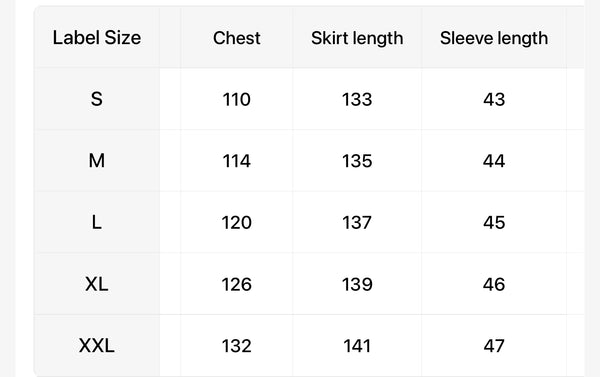Click skirt length value 141
Image resolution: width=600 pixels, height=377 pixels.
click(357, 346)
